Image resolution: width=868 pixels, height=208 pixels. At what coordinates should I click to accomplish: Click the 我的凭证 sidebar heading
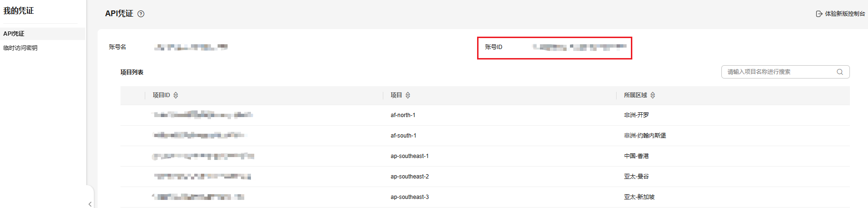pyautogui.click(x=19, y=10)
